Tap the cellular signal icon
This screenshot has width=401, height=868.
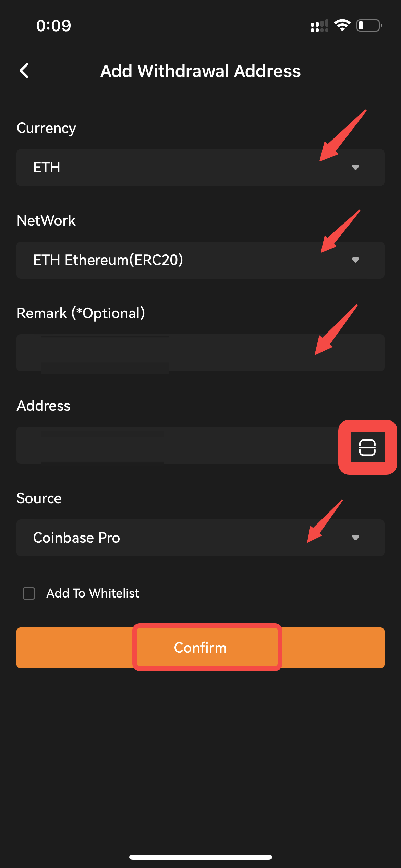click(x=319, y=26)
